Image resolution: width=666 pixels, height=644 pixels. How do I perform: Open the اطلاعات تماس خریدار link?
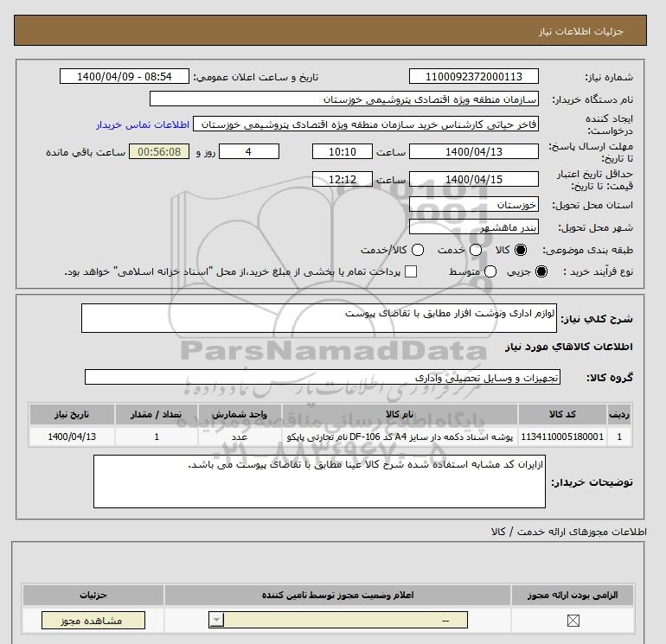tap(143, 124)
